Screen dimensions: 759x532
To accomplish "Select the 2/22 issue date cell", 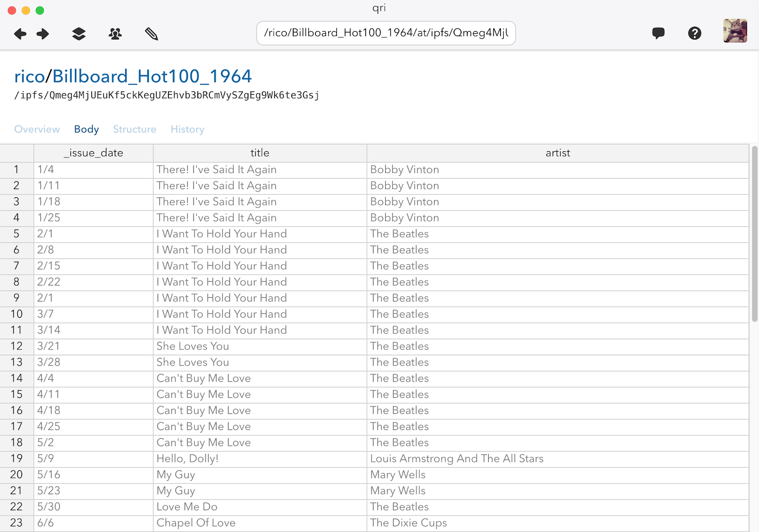I will click(x=93, y=282).
